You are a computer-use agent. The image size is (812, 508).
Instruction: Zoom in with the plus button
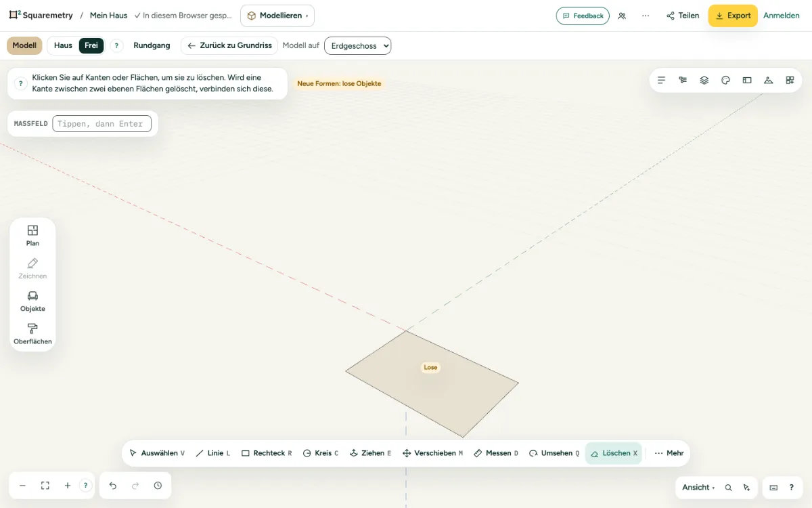68,486
